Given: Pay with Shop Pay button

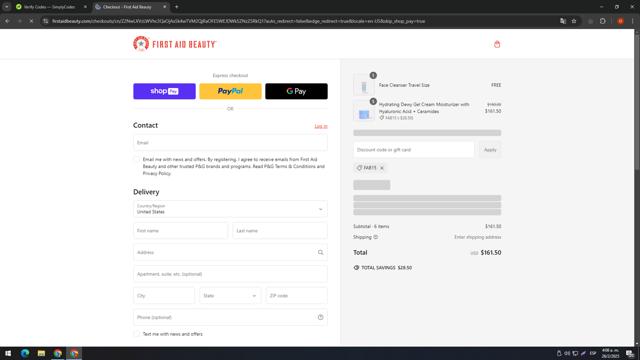Looking at the screenshot, I should (x=164, y=91).
